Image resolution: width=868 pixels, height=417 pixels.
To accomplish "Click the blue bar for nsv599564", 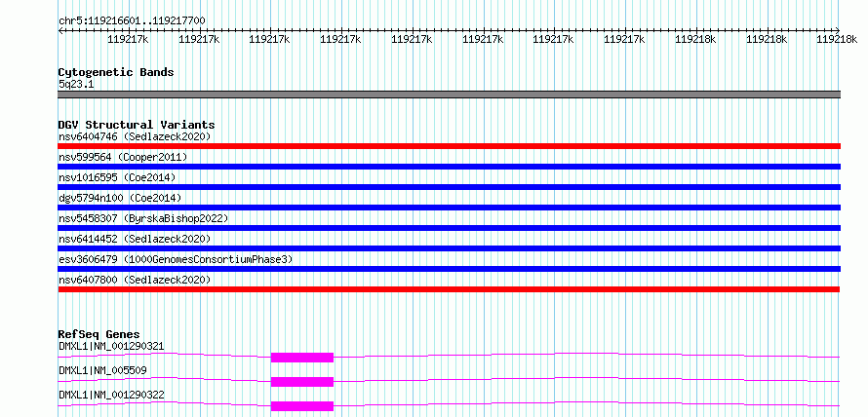I will pyautogui.click(x=449, y=167).
